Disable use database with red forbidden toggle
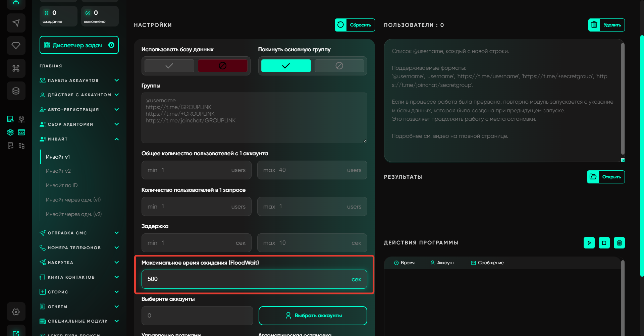This screenshot has width=644, height=336. 222,66
